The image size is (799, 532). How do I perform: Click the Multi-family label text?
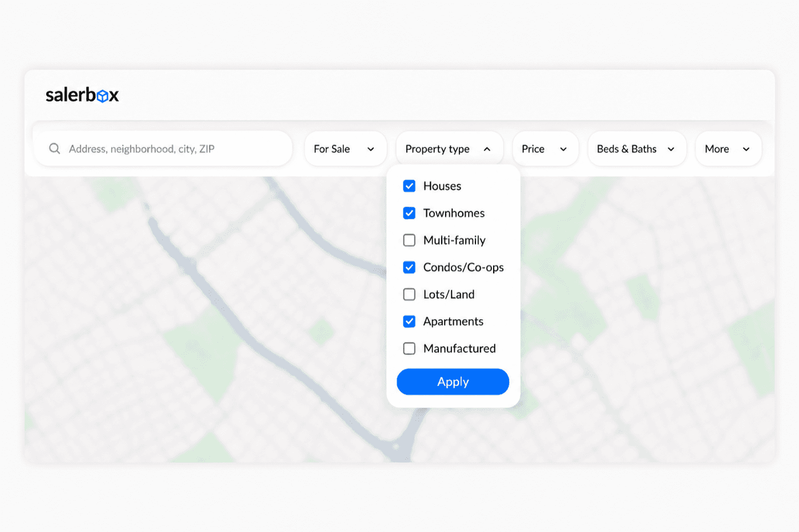click(454, 240)
